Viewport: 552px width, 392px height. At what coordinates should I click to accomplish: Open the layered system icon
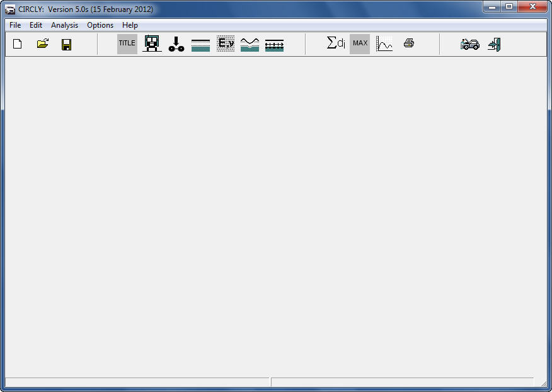tap(200, 45)
